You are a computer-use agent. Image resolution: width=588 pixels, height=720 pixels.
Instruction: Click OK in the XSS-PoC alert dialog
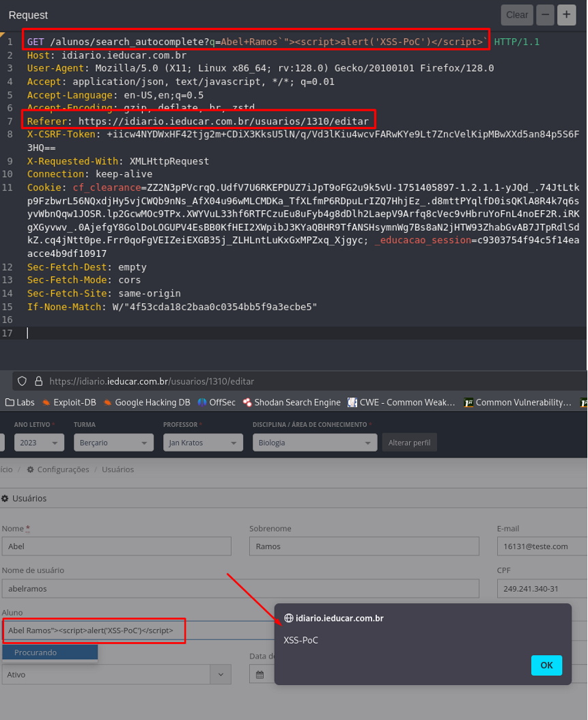546,665
